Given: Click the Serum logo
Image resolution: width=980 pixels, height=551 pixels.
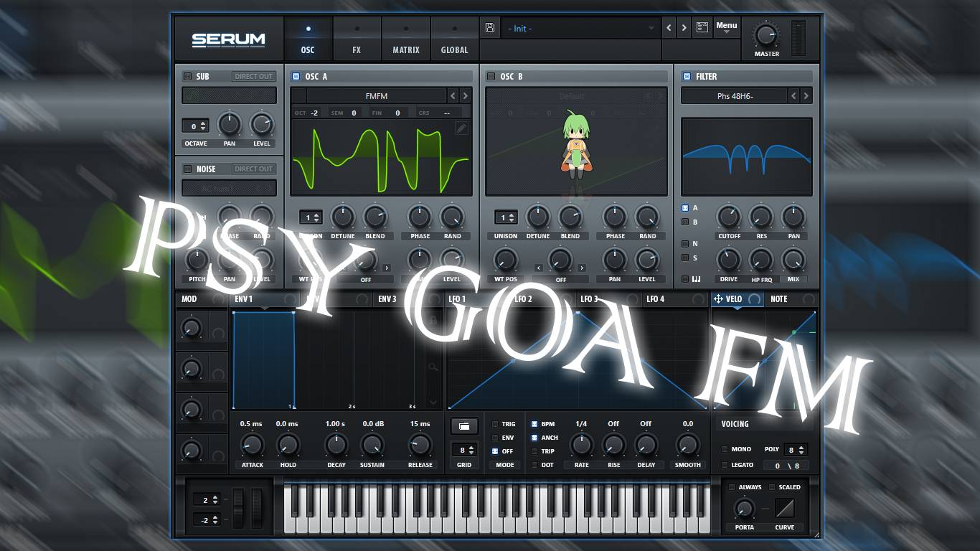Looking at the screenshot, I should (229, 39).
